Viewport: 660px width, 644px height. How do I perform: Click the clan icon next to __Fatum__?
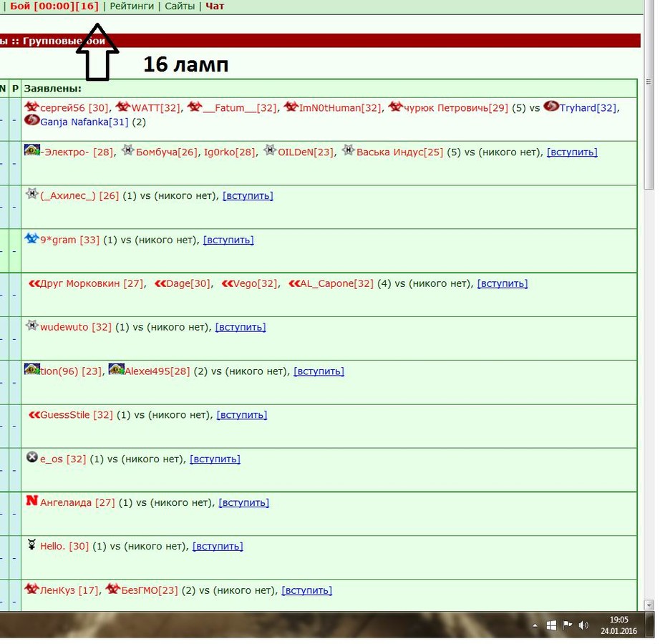tap(195, 107)
